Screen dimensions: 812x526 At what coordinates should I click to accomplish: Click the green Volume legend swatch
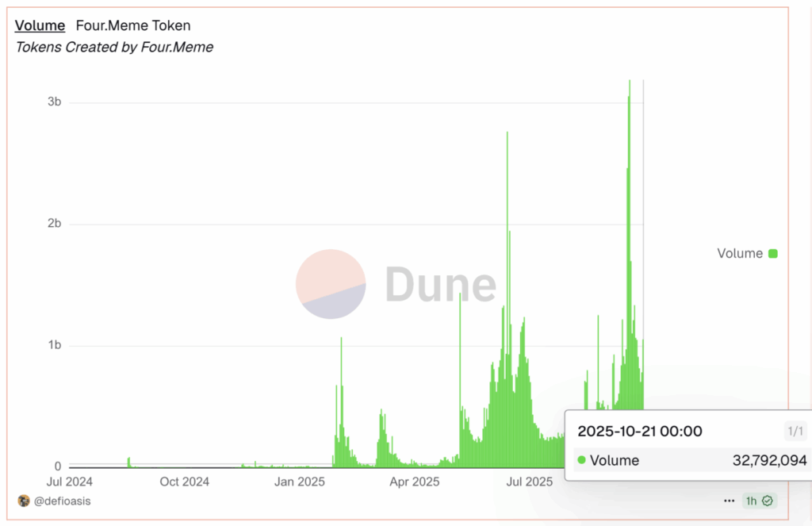pos(773,254)
